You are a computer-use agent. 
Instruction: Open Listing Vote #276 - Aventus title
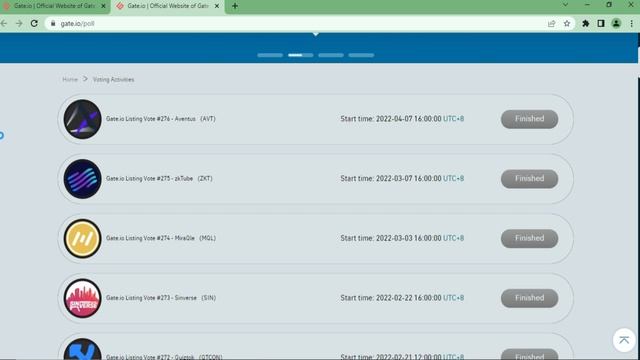[161, 119]
